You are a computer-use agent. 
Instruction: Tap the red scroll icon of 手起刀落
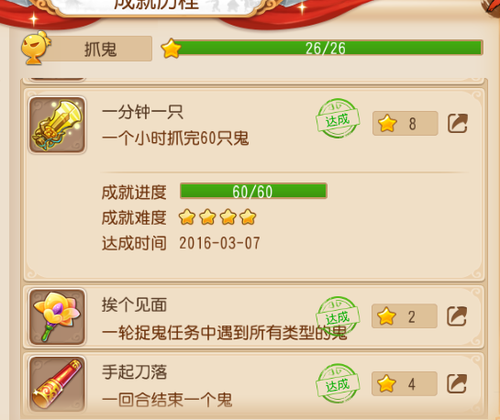tap(57, 384)
